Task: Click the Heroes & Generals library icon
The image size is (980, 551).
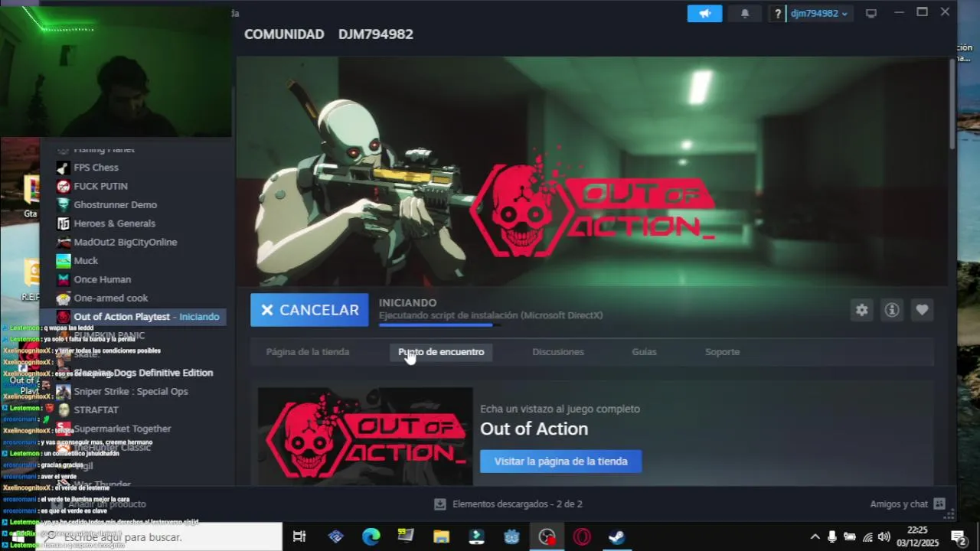Action: (64, 223)
